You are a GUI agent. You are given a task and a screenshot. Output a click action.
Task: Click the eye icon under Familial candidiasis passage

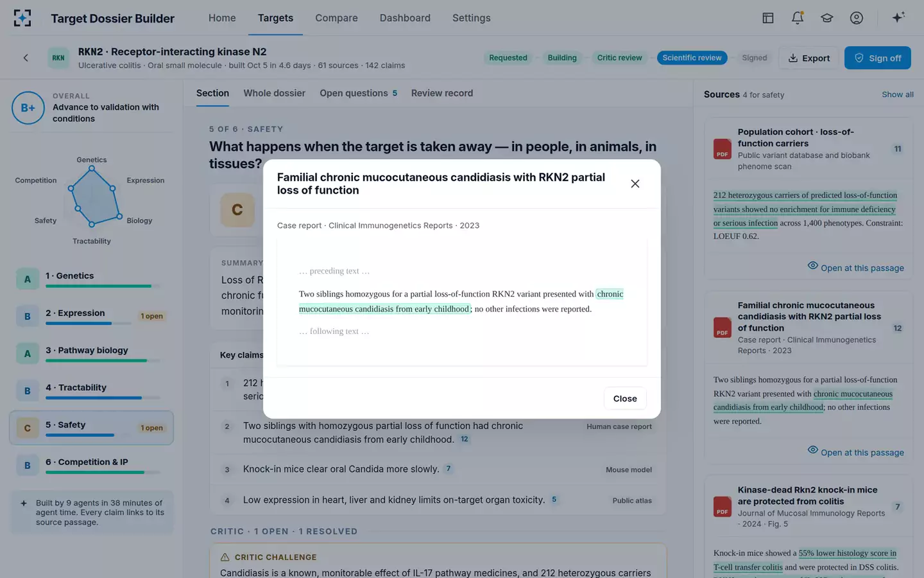click(x=813, y=450)
